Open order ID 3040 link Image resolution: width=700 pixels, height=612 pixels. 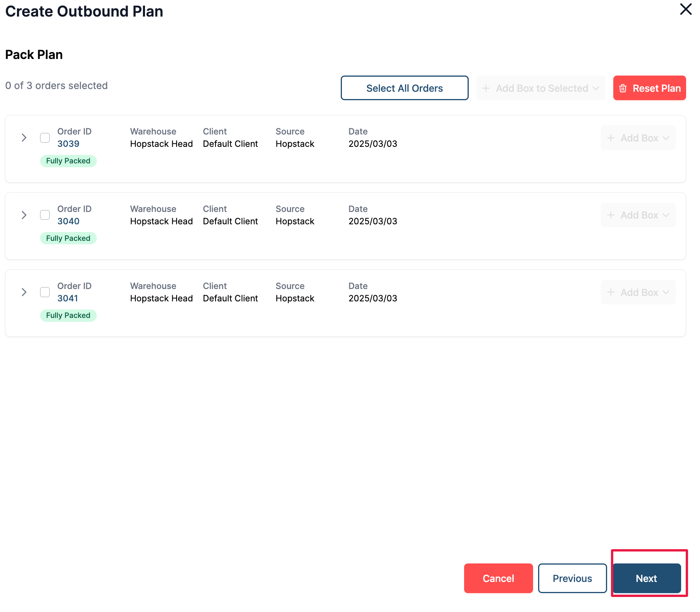68,221
